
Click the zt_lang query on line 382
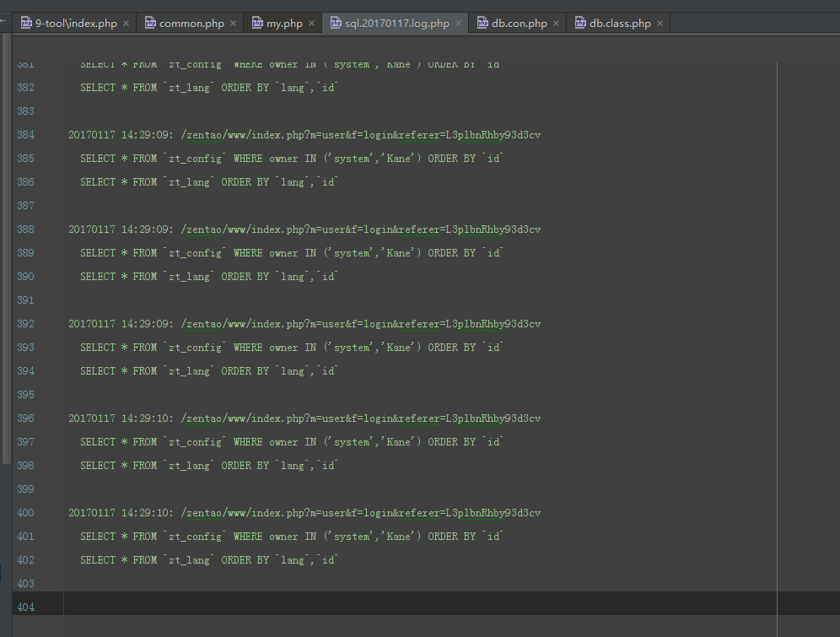pos(208,88)
